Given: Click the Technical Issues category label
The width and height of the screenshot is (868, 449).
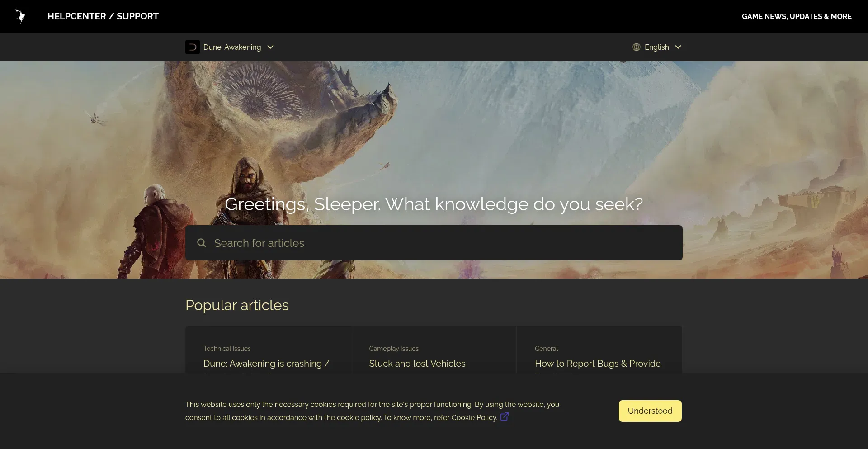Looking at the screenshot, I should click(x=227, y=349).
